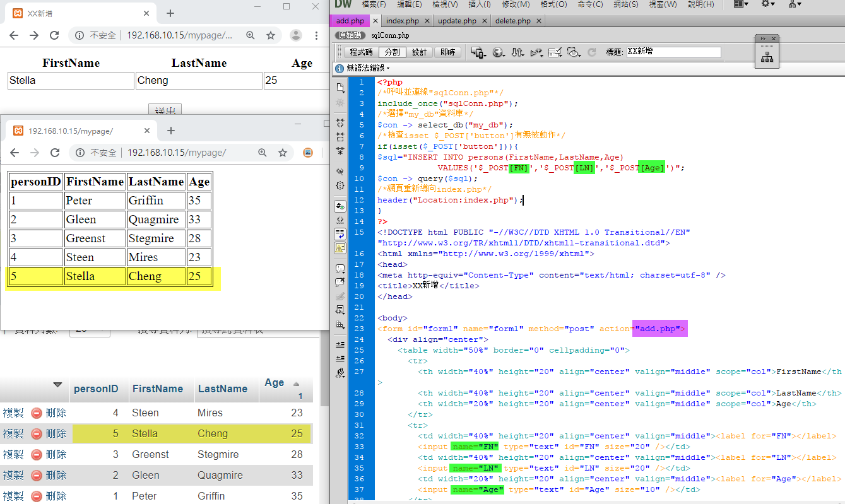Screen dimensions: 845x504
Task: Click the file management arrows icon
Action: click(x=517, y=52)
